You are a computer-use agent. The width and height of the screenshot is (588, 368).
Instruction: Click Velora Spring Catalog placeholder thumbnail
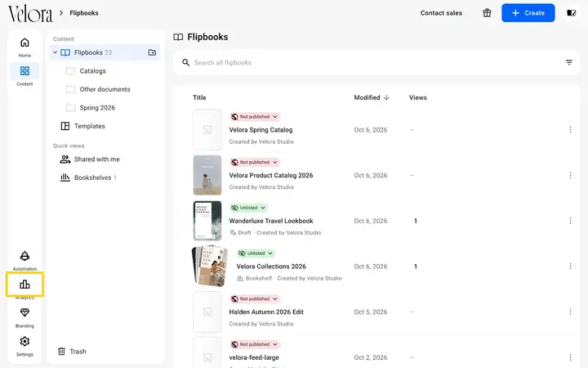(207, 130)
